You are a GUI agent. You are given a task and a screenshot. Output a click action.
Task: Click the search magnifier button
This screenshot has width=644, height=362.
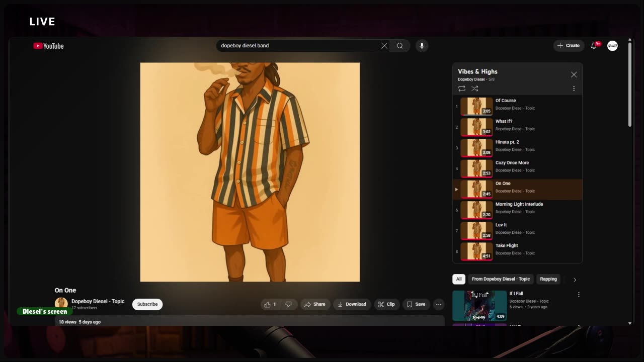[400, 46]
